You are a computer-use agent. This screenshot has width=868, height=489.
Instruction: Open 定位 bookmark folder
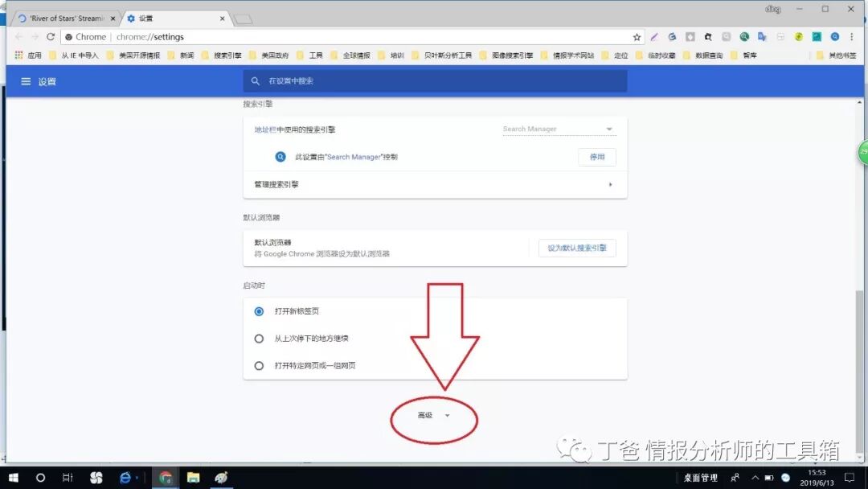(x=615, y=55)
